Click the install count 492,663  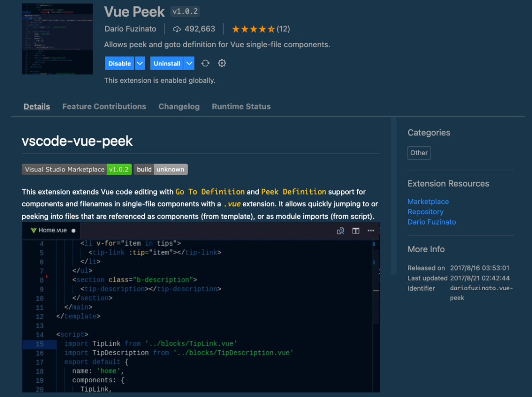(x=200, y=29)
